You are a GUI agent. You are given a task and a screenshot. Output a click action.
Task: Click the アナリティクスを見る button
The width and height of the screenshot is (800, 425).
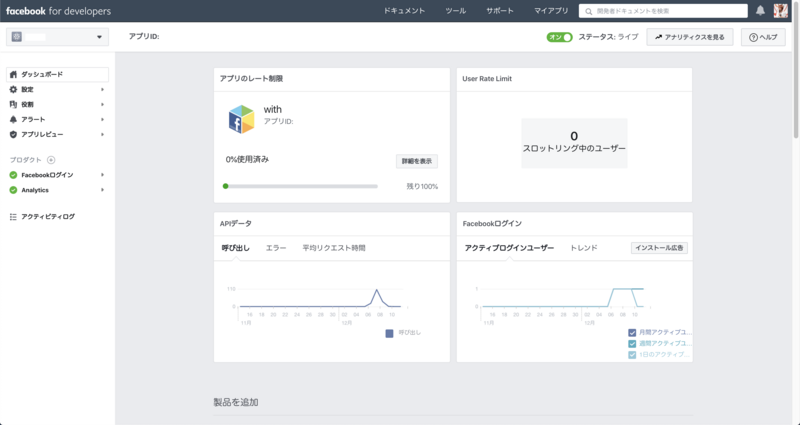click(x=690, y=37)
